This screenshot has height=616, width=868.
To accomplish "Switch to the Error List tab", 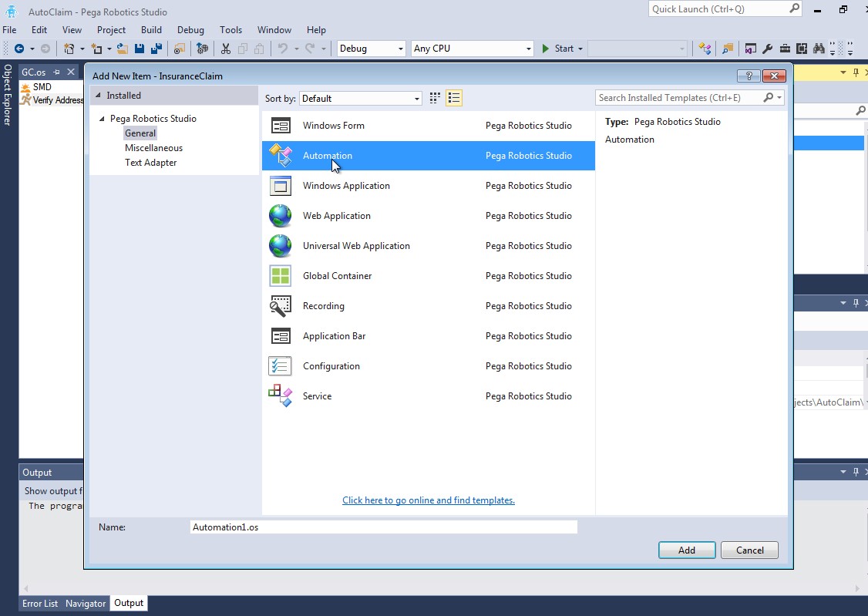I will [39, 603].
